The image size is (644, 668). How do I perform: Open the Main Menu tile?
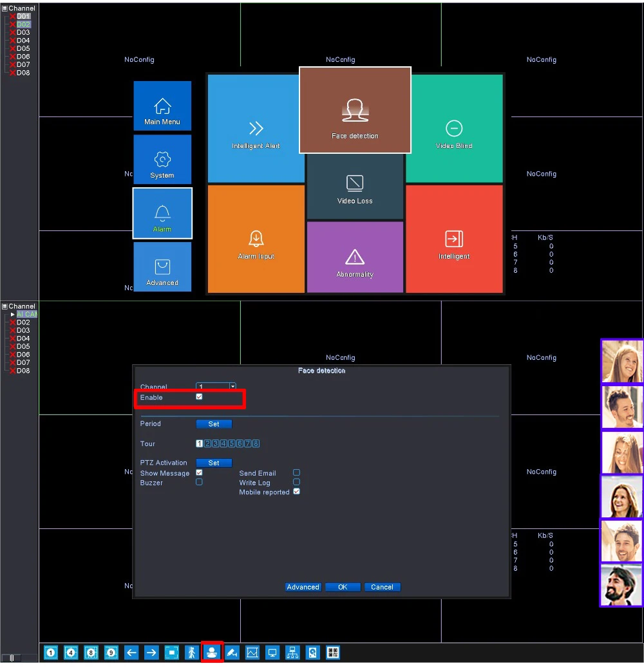162,106
